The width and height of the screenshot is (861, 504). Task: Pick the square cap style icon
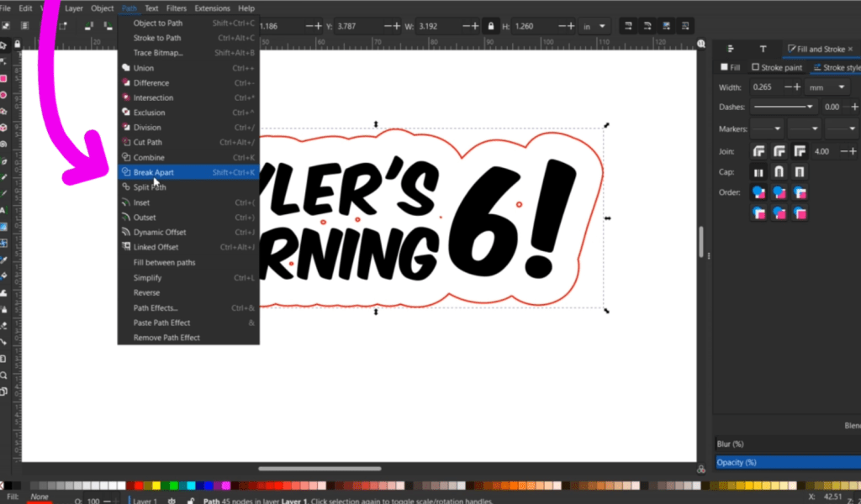(x=800, y=172)
